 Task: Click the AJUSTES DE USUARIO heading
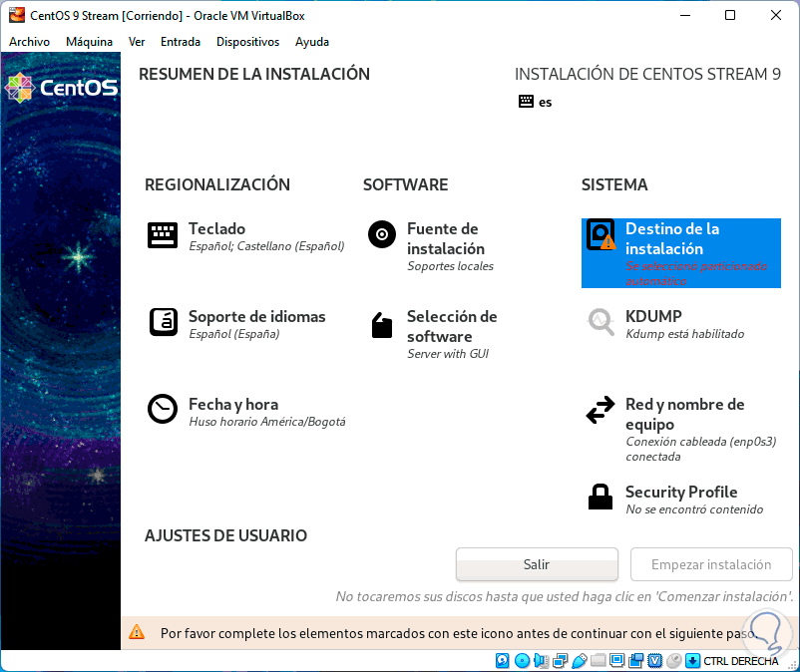pyautogui.click(x=225, y=535)
